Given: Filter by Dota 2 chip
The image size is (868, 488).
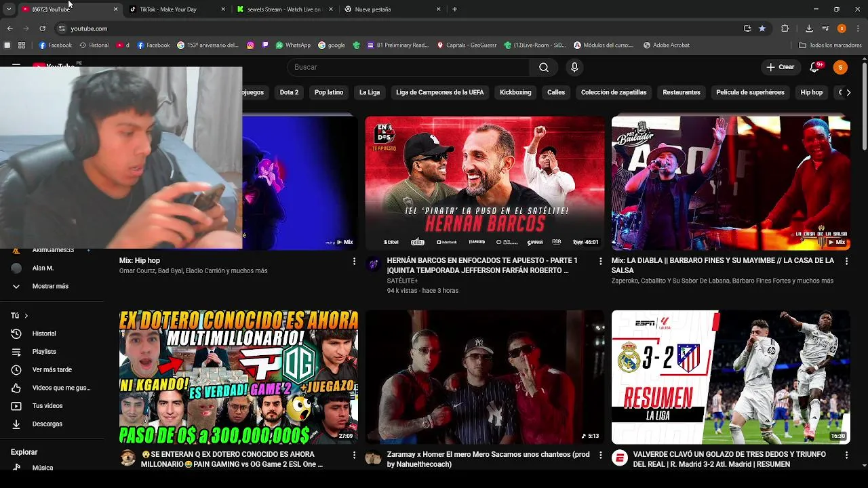Looking at the screenshot, I should [289, 92].
